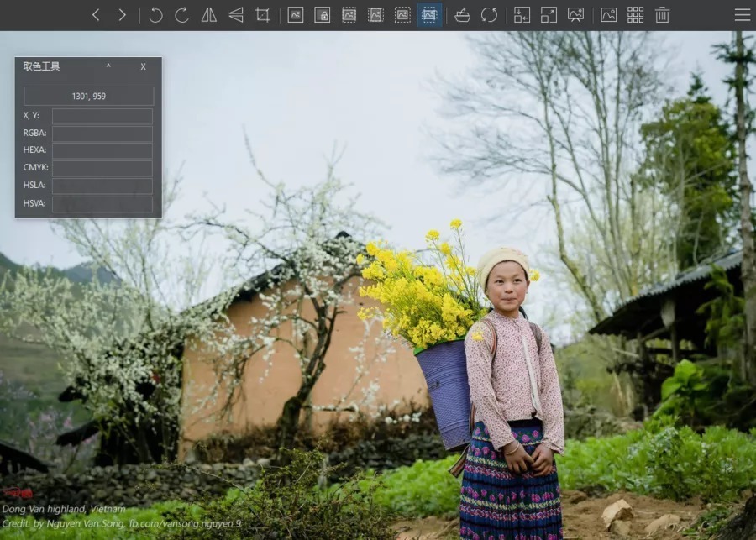Enable scale to fill zoom mode

click(429, 15)
